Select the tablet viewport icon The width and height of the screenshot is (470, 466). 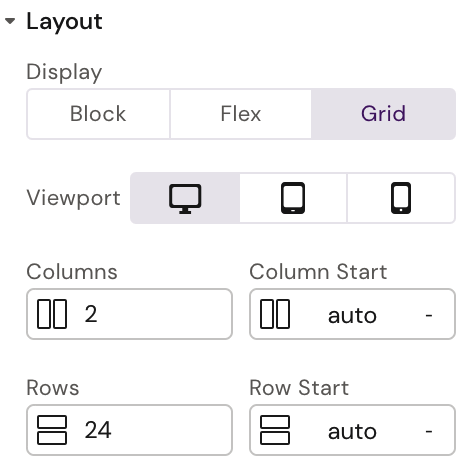pyautogui.click(x=293, y=198)
